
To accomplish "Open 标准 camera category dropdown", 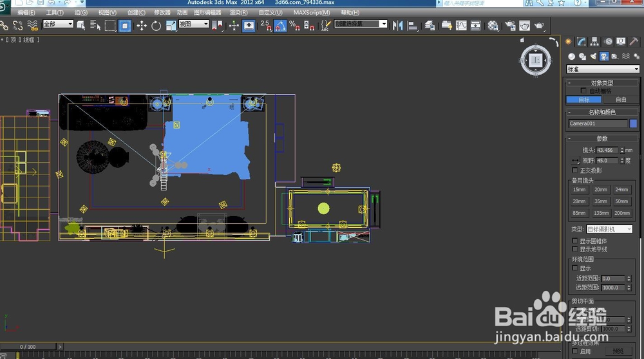I will [603, 69].
